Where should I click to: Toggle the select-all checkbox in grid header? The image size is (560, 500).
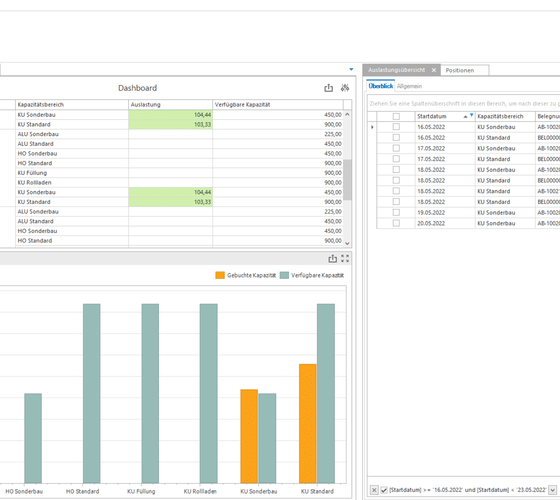pyautogui.click(x=396, y=116)
